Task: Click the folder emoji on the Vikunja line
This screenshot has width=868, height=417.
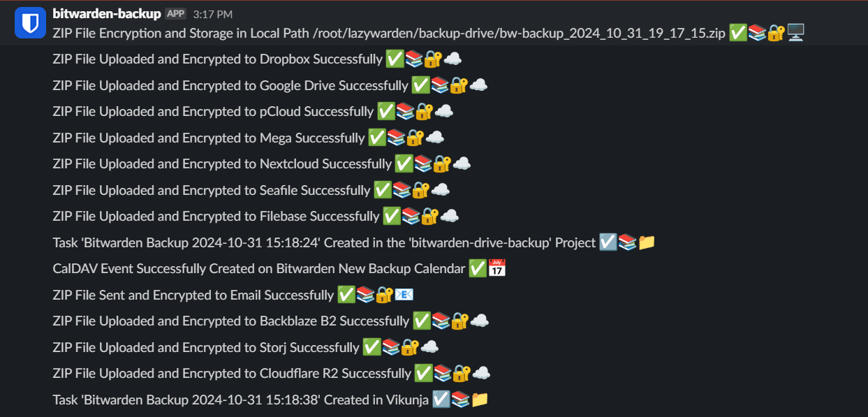Action: click(480, 400)
